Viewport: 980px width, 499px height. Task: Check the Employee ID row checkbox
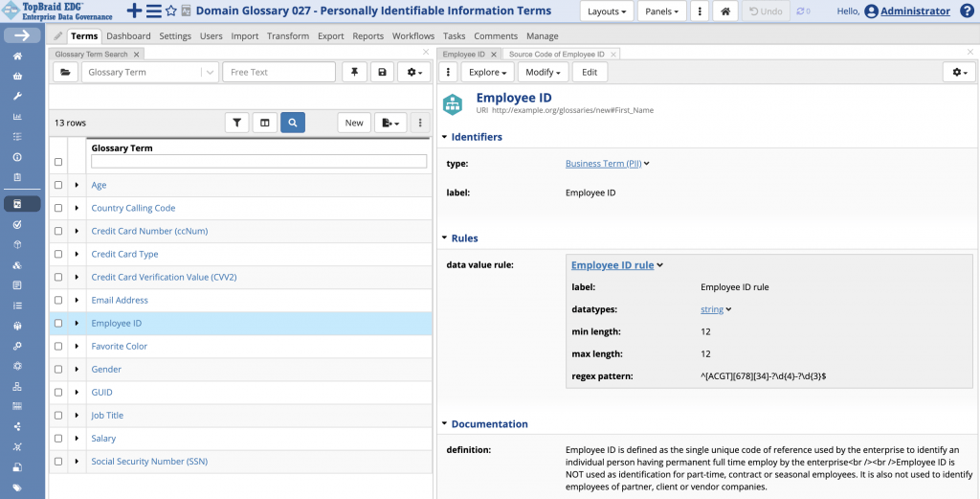[x=58, y=324]
